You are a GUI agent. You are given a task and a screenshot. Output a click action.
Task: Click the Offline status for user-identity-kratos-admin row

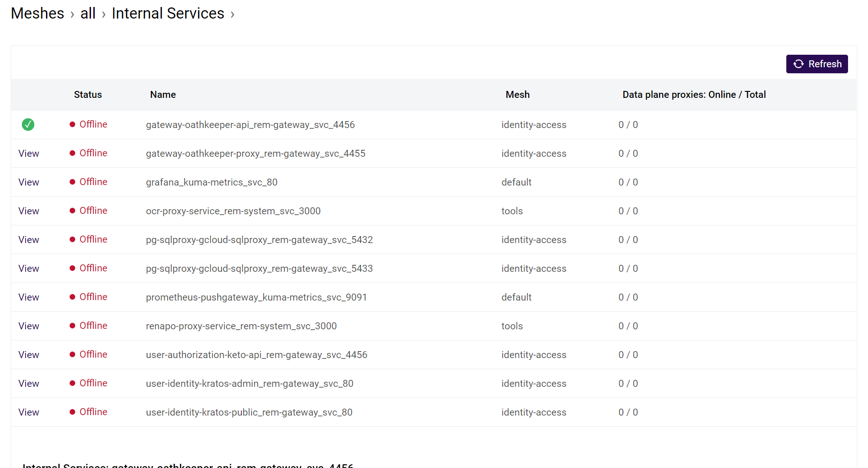click(93, 383)
